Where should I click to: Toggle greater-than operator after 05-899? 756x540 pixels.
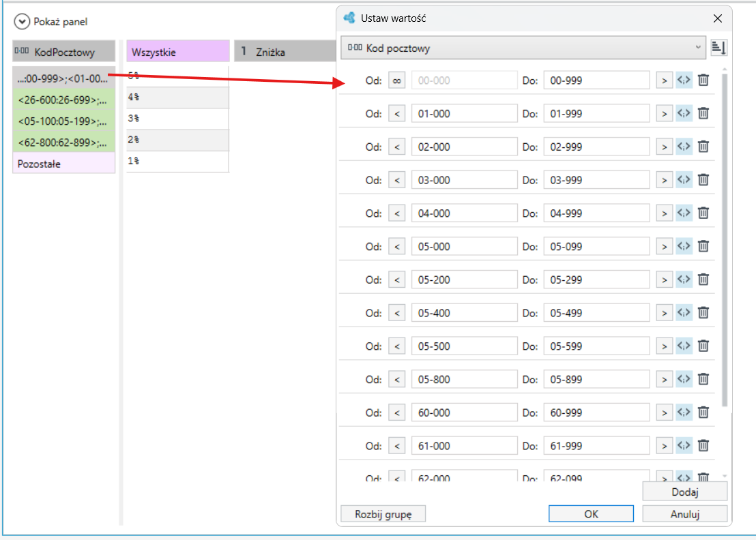[665, 380]
